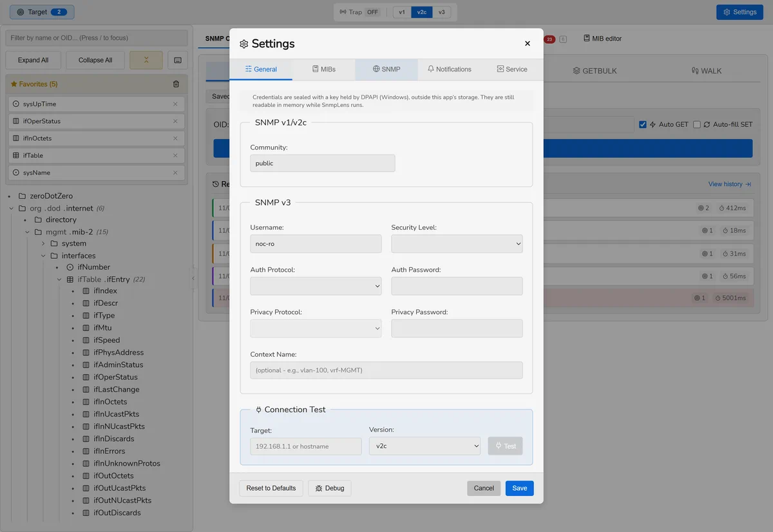Collapse the mgmt.mib-2 tree node
Image resolution: width=773 pixels, height=532 pixels.
click(27, 232)
